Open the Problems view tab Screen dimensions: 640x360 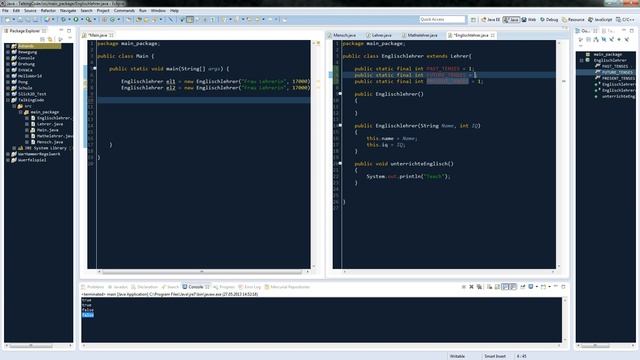pyautogui.click(x=93, y=287)
